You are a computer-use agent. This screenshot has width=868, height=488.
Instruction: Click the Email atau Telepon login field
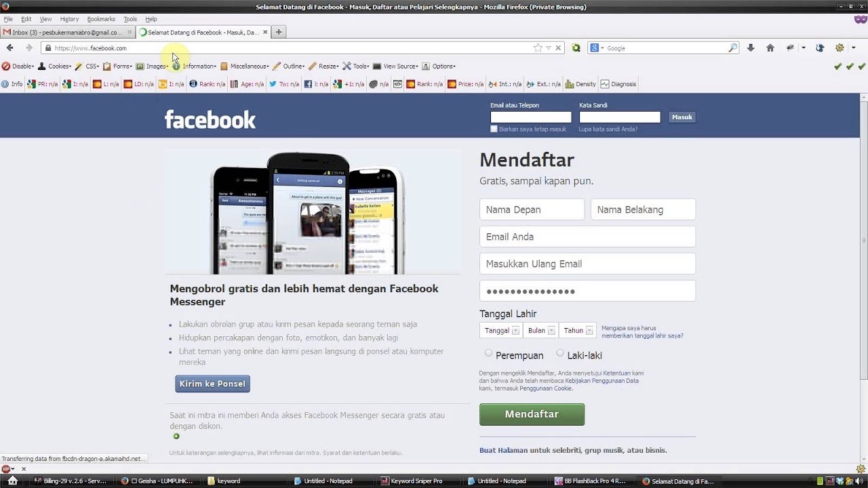coord(531,117)
